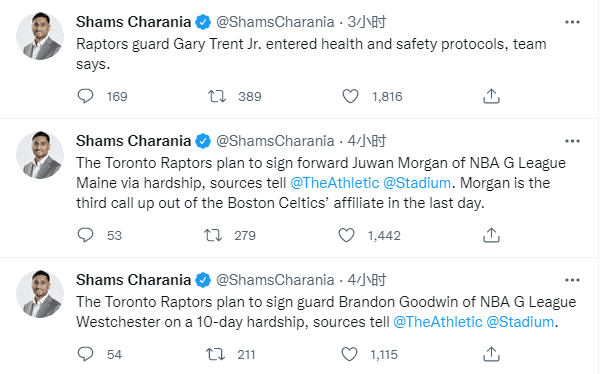Retweet the Gary Trent Jr. tweet

(x=217, y=96)
